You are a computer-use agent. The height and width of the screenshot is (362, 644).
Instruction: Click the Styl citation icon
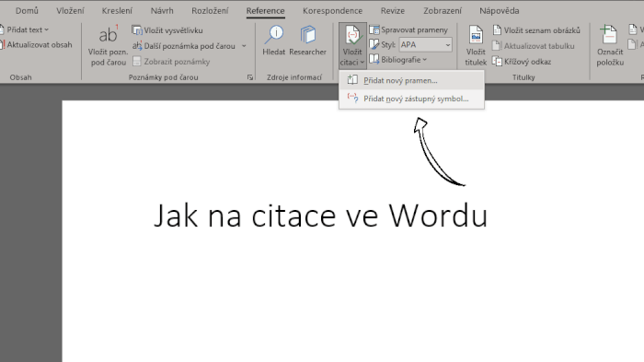(374, 44)
